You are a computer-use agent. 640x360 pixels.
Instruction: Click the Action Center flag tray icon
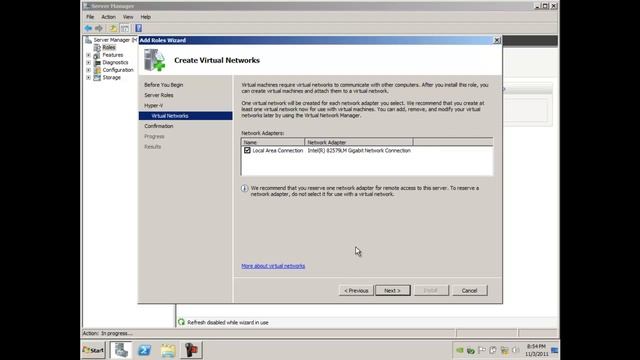tap(482, 350)
